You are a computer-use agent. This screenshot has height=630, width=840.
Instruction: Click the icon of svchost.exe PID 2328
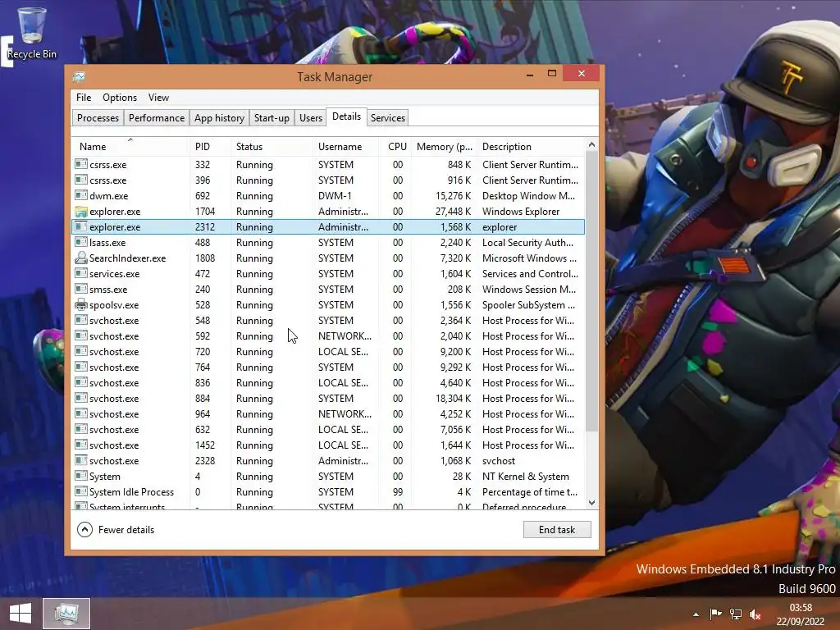click(x=81, y=461)
